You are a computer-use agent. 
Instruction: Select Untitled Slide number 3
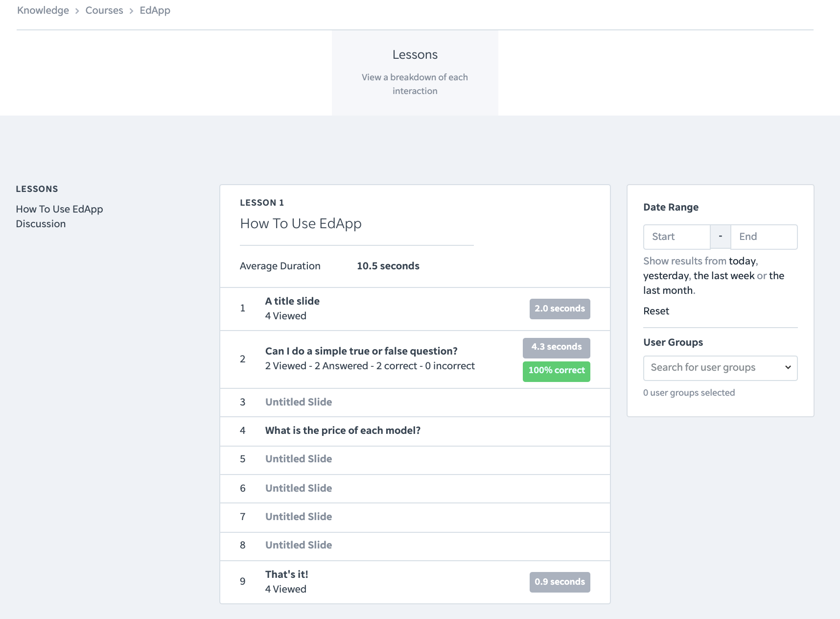click(x=415, y=403)
